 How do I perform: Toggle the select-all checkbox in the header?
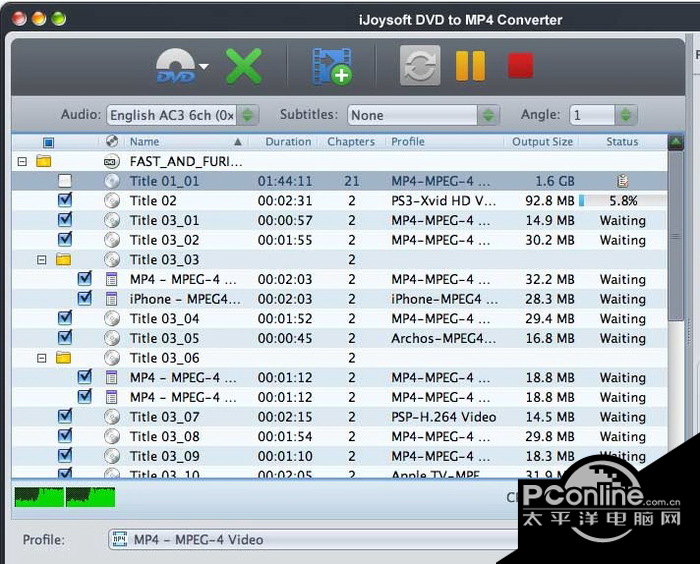(x=48, y=142)
